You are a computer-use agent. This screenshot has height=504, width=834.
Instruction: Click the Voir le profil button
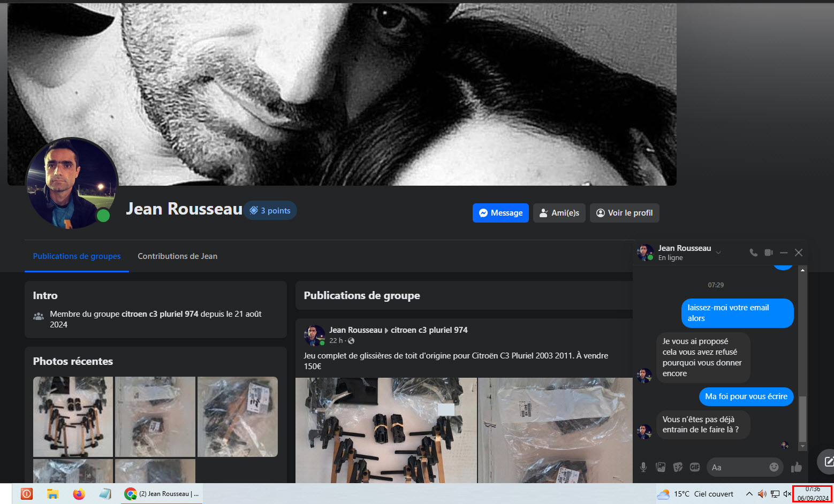pyautogui.click(x=624, y=213)
